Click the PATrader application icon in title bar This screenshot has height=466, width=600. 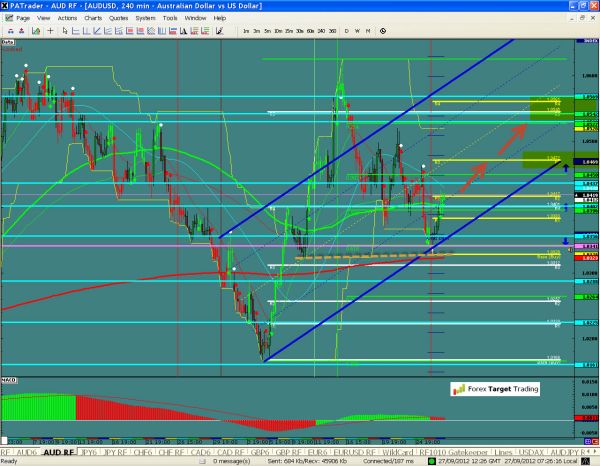coord(6,6)
